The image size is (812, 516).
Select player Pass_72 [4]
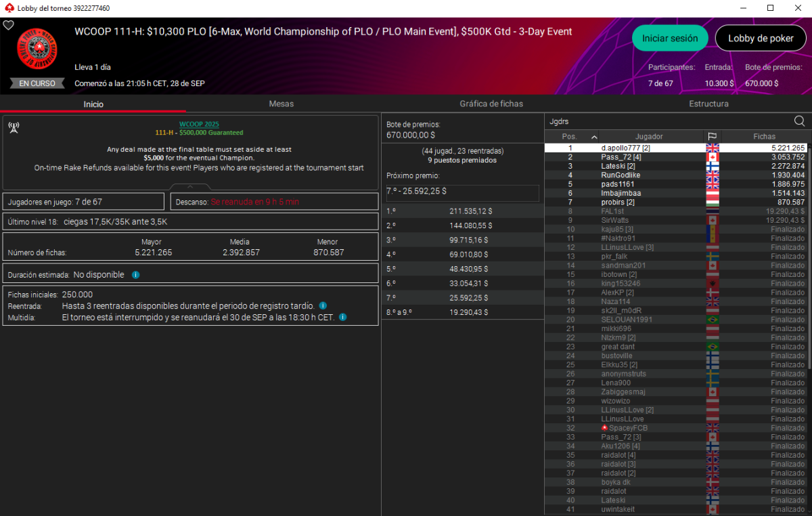pos(676,157)
